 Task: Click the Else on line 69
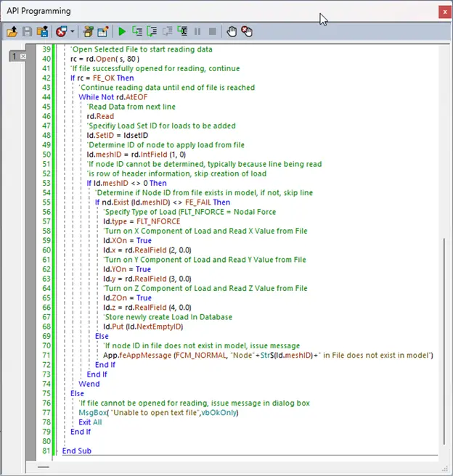(x=102, y=336)
